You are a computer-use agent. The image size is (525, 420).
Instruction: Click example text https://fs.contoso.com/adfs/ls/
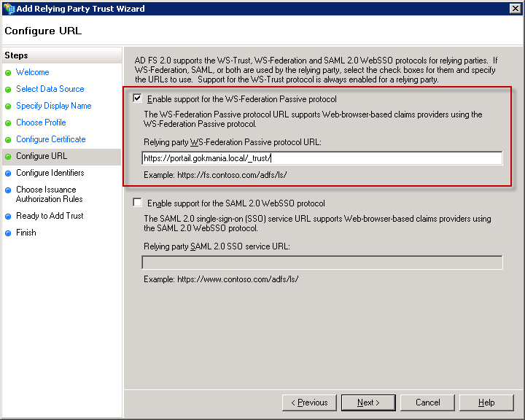[x=232, y=175]
